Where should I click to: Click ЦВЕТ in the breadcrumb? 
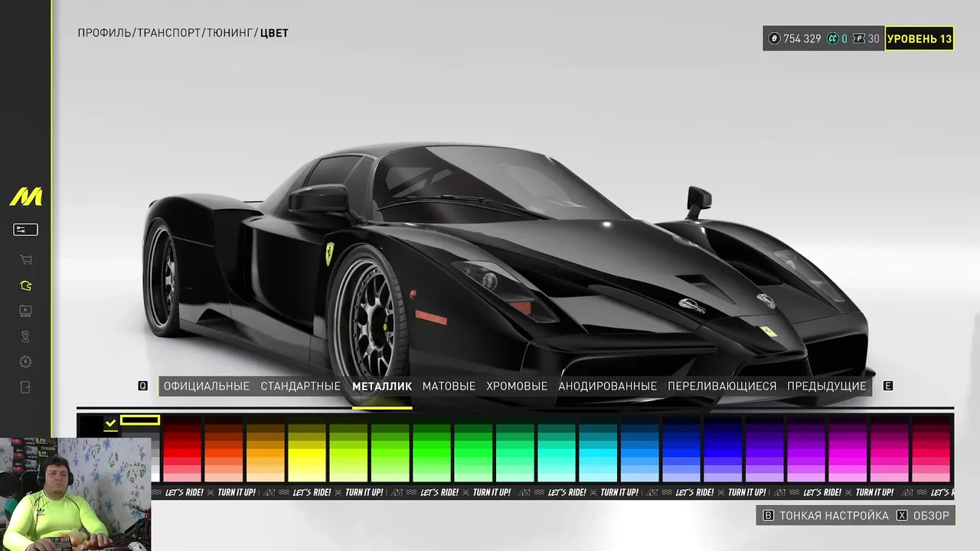tap(274, 33)
